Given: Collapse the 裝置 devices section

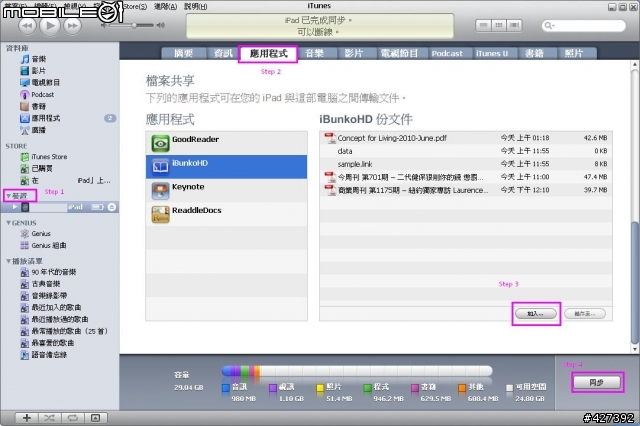Looking at the screenshot, I should click(x=8, y=196).
